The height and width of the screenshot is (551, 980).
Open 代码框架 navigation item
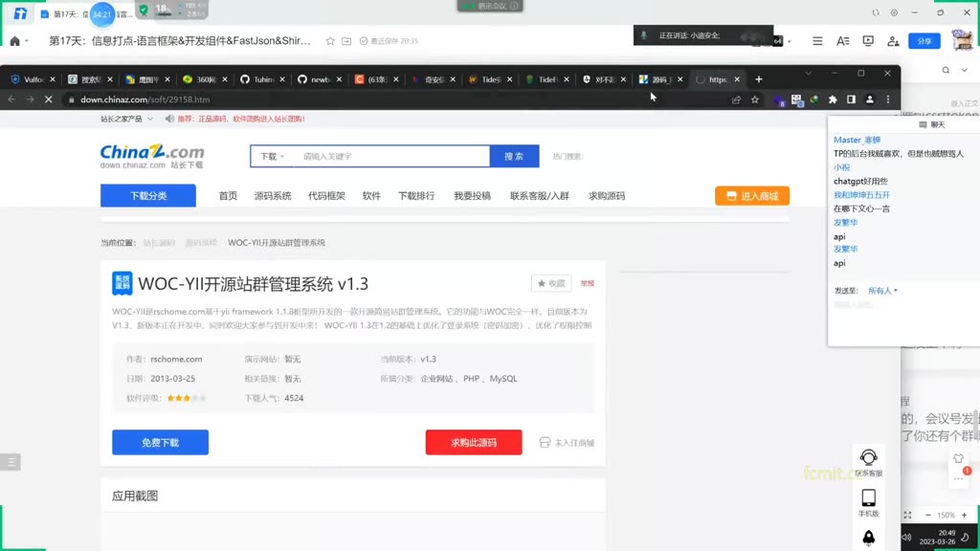click(326, 195)
